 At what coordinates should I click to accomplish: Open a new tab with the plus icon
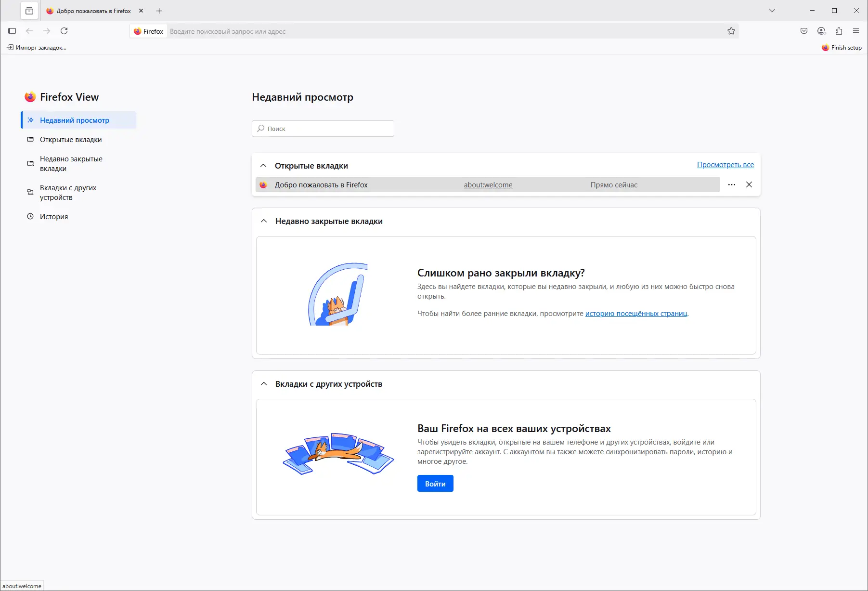(x=159, y=11)
